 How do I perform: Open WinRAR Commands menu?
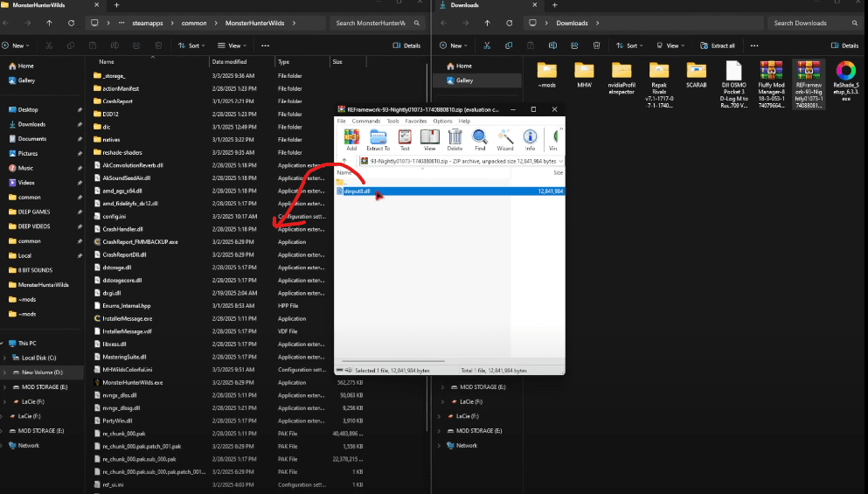(366, 121)
